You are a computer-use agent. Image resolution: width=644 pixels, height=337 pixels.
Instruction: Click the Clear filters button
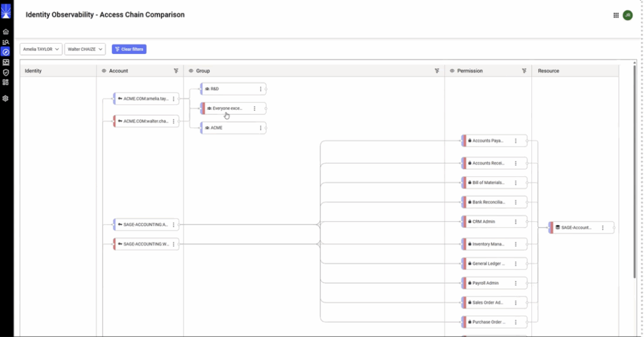pyautogui.click(x=129, y=49)
